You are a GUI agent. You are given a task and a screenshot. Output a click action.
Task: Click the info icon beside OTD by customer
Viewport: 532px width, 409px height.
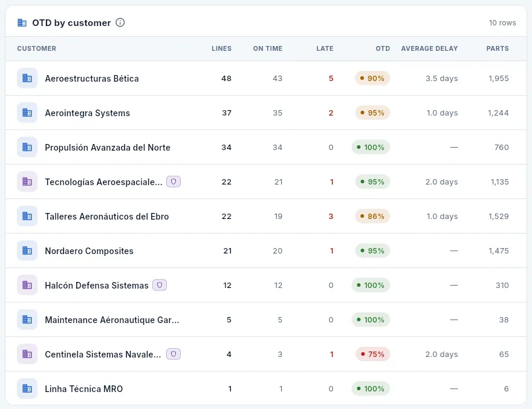[x=120, y=23]
